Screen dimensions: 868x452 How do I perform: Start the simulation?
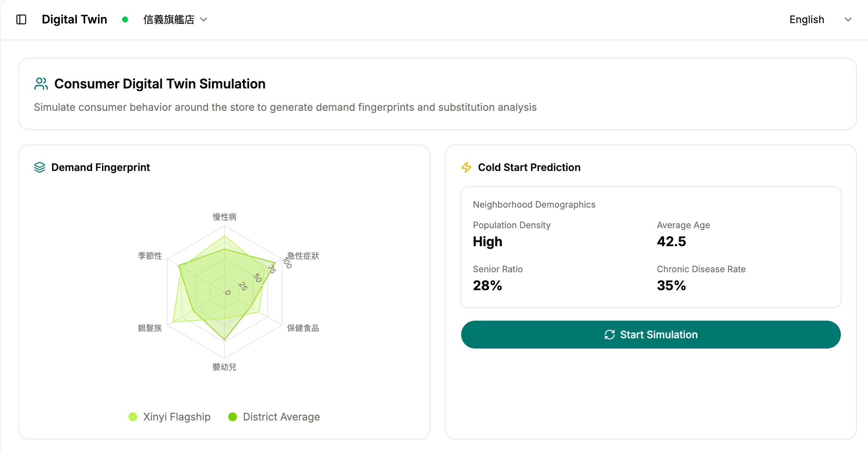click(651, 335)
